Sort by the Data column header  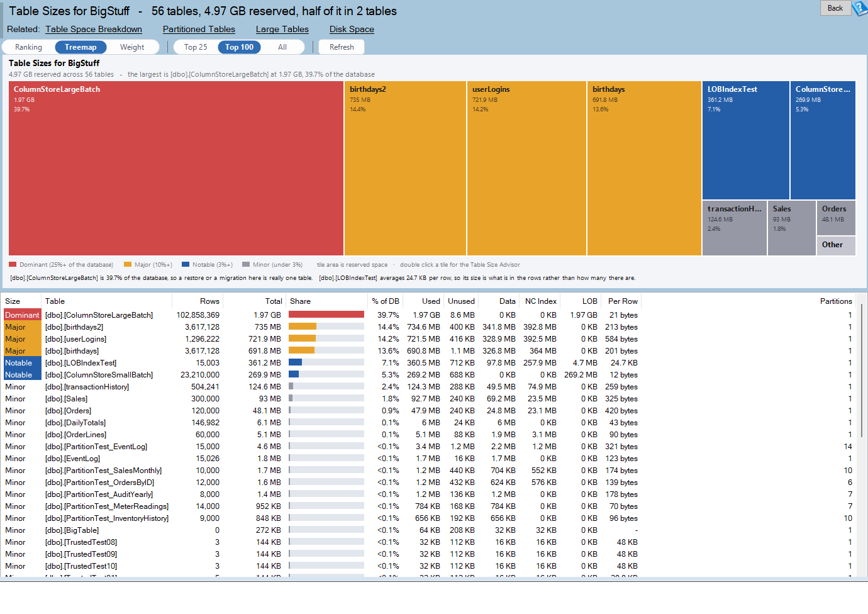[x=498, y=301]
